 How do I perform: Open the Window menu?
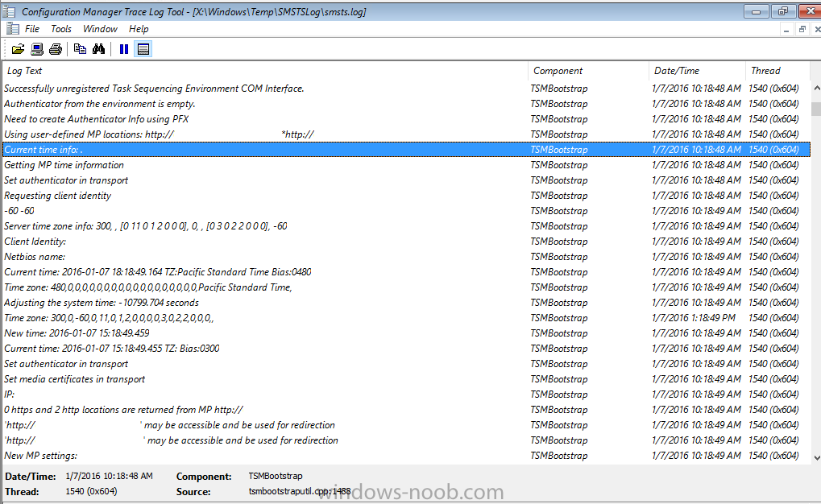pyautogui.click(x=100, y=29)
